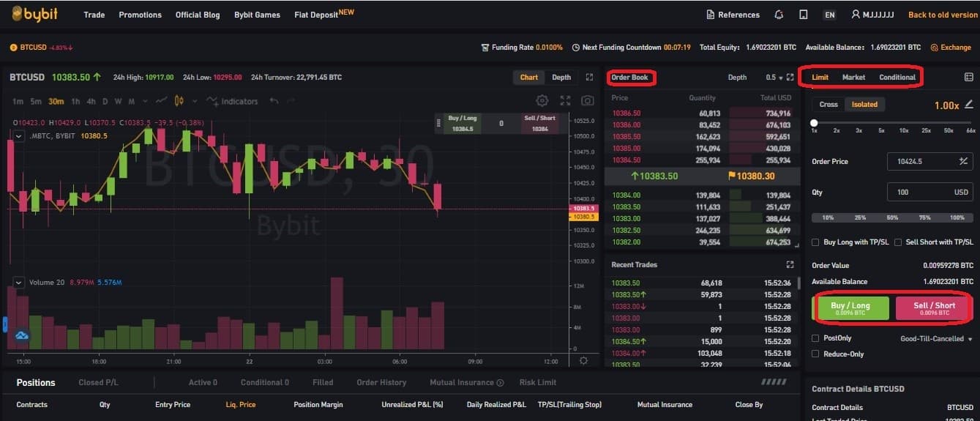Take a chart snapshot with camera icon
980x421 pixels.
pyautogui.click(x=587, y=101)
